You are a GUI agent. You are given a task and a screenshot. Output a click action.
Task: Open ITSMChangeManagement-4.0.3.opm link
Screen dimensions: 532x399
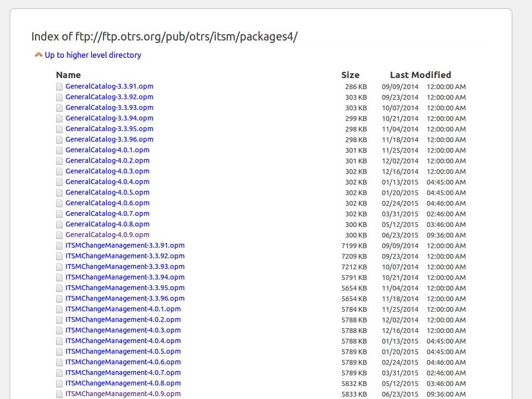coord(123,330)
